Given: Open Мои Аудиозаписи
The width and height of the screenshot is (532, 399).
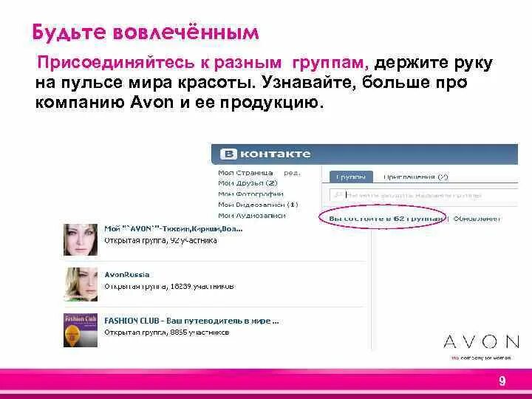Looking at the screenshot, I should tap(252, 216).
